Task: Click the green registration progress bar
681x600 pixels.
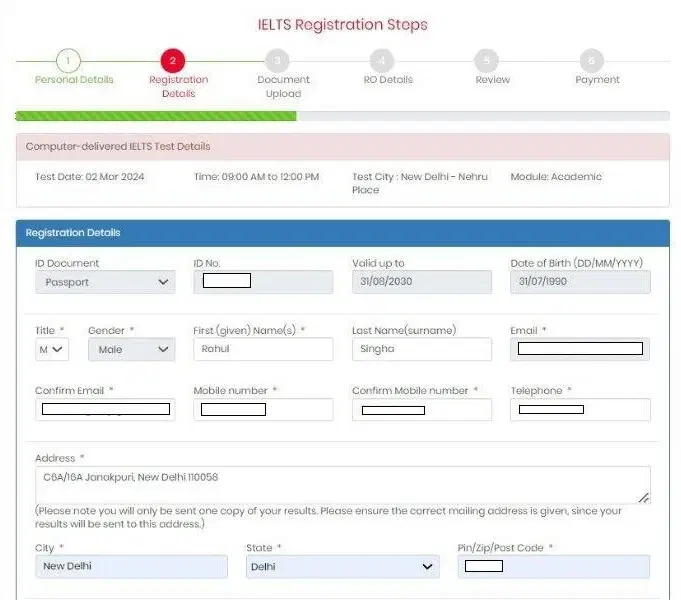Action: click(156, 116)
